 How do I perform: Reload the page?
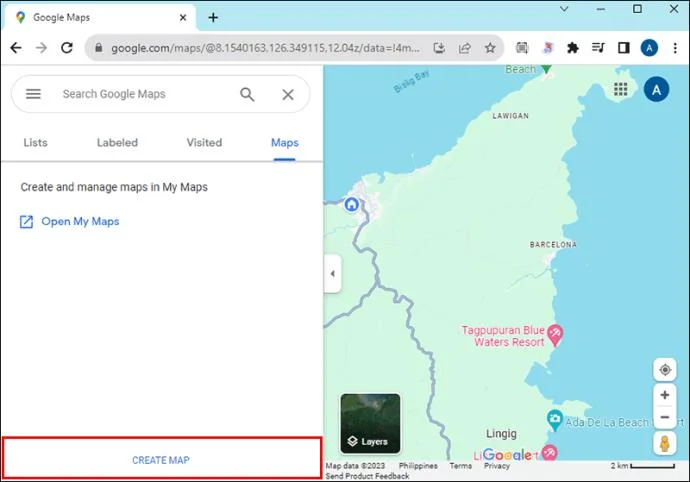click(x=67, y=48)
